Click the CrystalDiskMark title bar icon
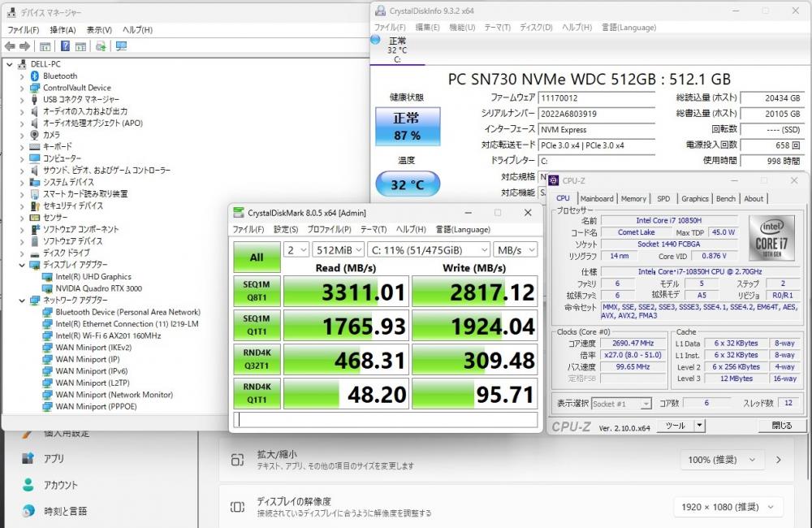 pos(239,213)
